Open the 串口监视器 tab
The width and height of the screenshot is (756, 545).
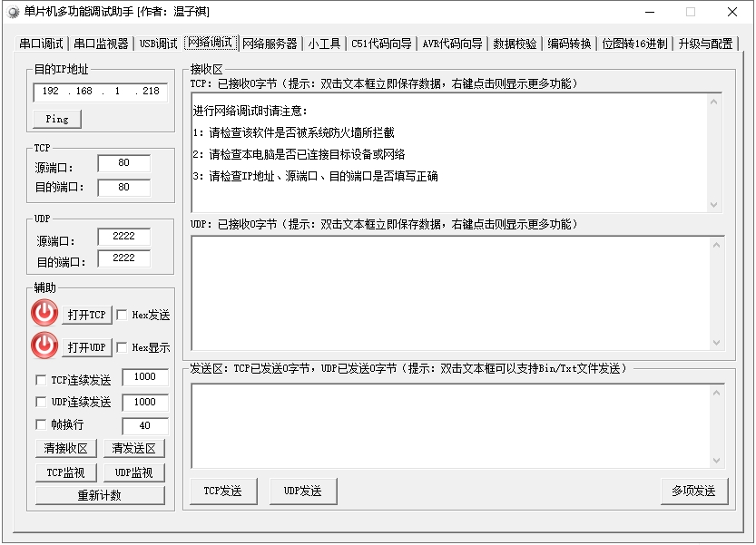click(101, 44)
